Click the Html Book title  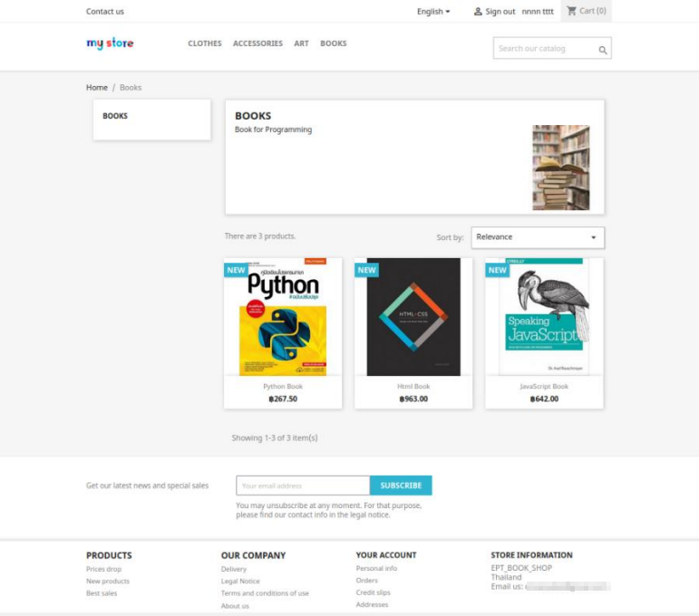tap(413, 386)
